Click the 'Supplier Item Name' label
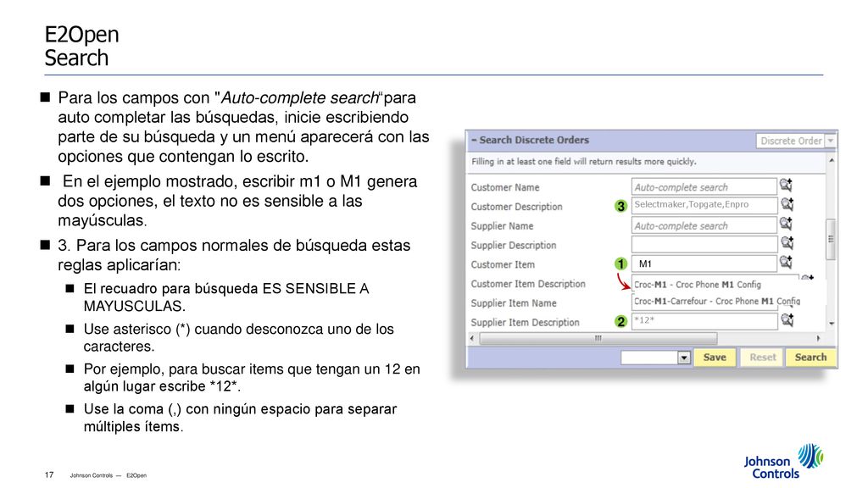 (514, 303)
